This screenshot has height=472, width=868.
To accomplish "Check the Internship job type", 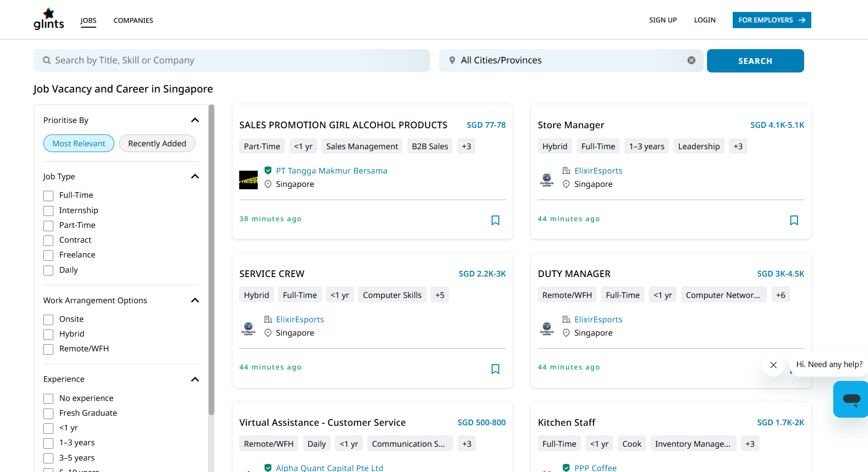I will point(48,211).
